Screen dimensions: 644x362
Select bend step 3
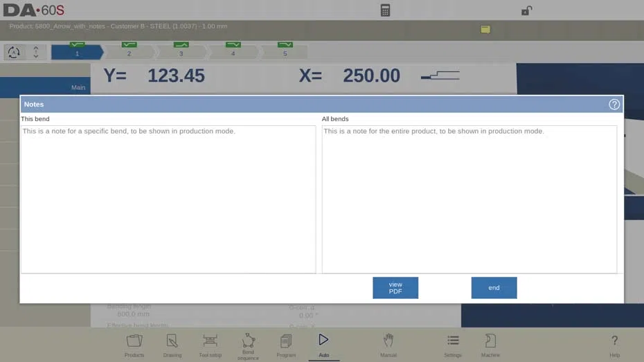tap(181, 53)
